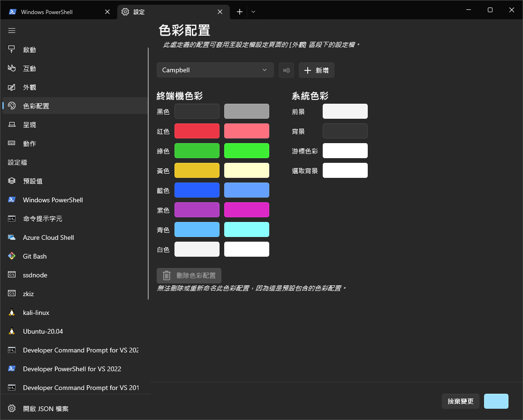Pick the 選取背景 selection background swatch
The image size is (523, 420).
[x=345, y=170]
